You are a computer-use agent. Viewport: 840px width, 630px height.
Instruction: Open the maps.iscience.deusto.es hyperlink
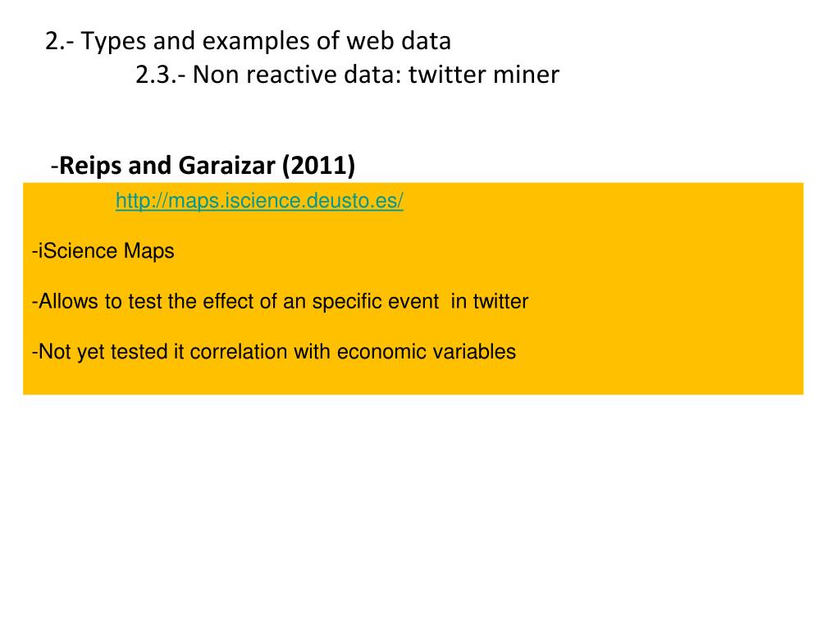click(x=259, y=201)
